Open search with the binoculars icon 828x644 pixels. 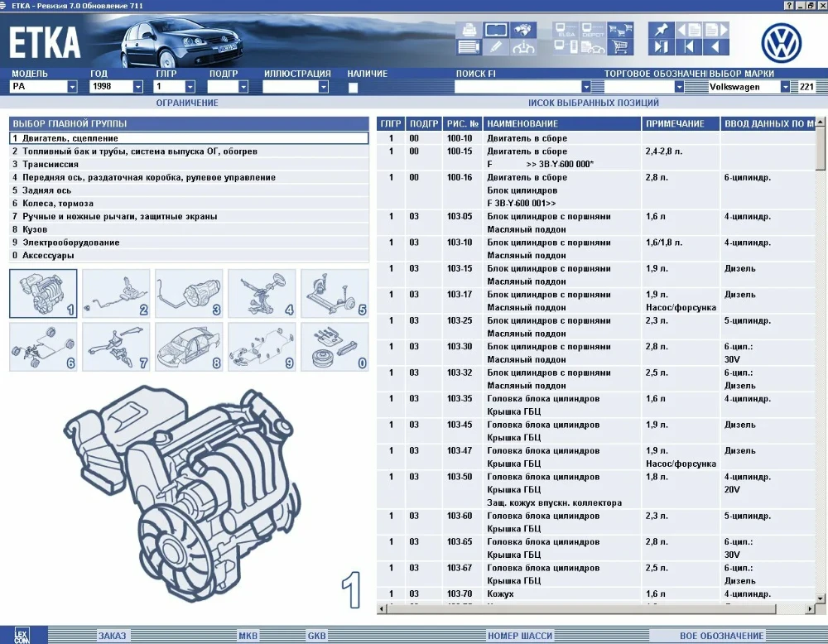(x=522, y=30)
